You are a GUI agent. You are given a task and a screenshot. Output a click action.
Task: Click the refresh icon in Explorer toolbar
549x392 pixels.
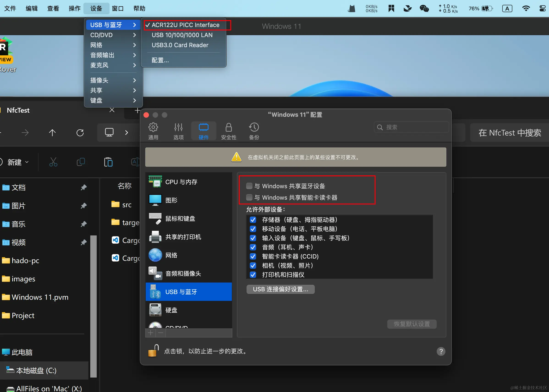[80, 133]
